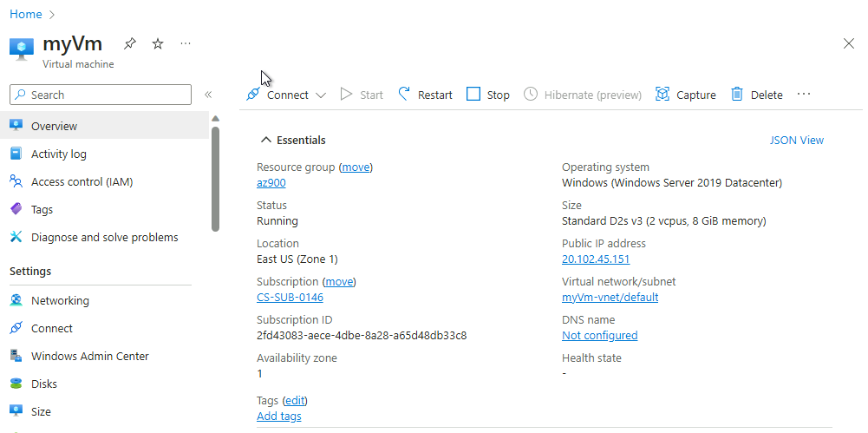
Task: Mark myVm as favorite with star
Action: (x=158, y=43)
